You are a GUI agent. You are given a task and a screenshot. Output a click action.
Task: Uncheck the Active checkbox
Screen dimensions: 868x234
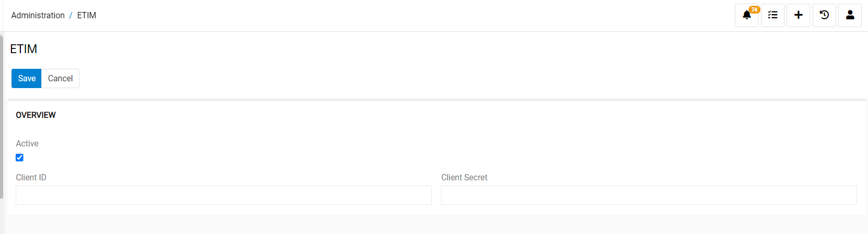[x=20, y=157]
